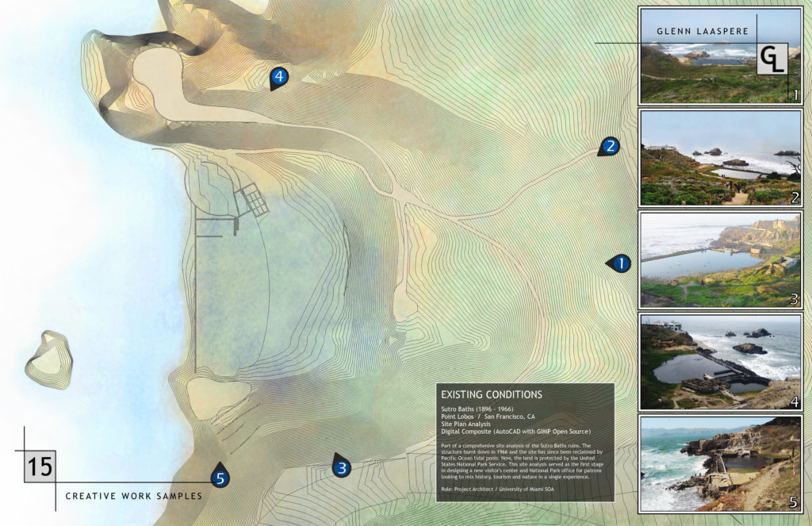Click the blue map marker numbered 5
812x526 pixels.
coord(220,478)
